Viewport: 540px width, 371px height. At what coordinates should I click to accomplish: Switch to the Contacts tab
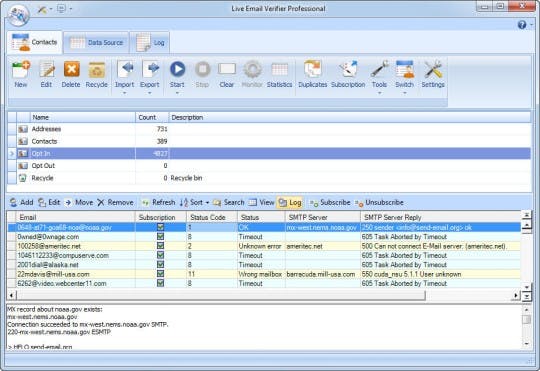point(34,42)
